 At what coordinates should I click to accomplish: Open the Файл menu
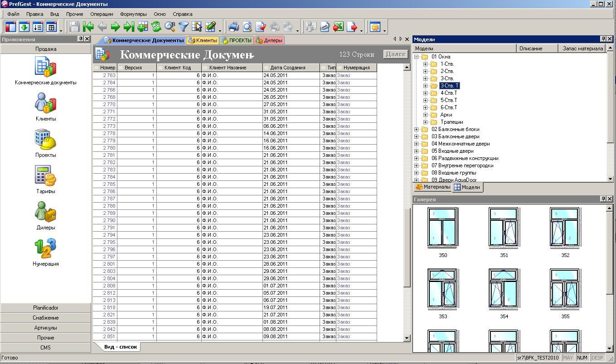click(x=13, y=14)
